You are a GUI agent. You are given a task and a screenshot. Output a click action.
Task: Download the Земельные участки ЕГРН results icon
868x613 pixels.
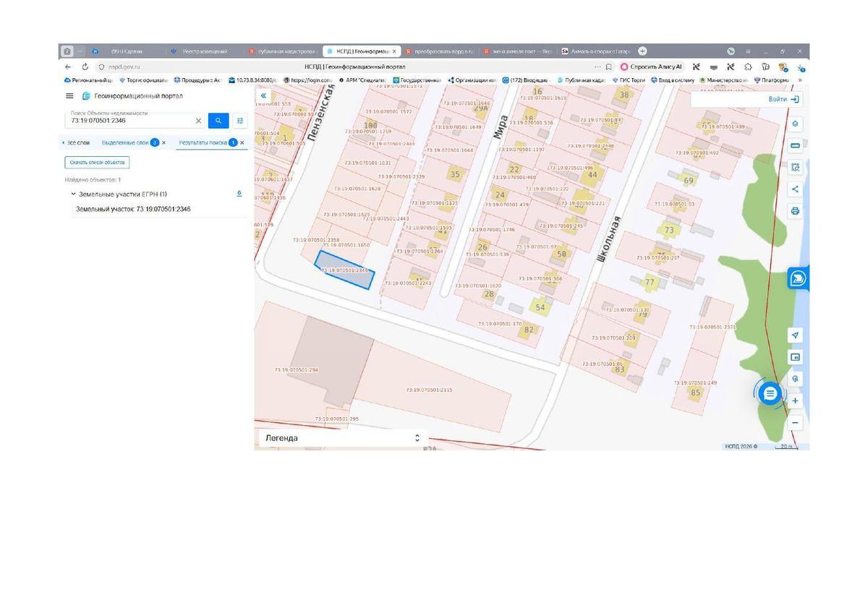click(x=239, y=194)
